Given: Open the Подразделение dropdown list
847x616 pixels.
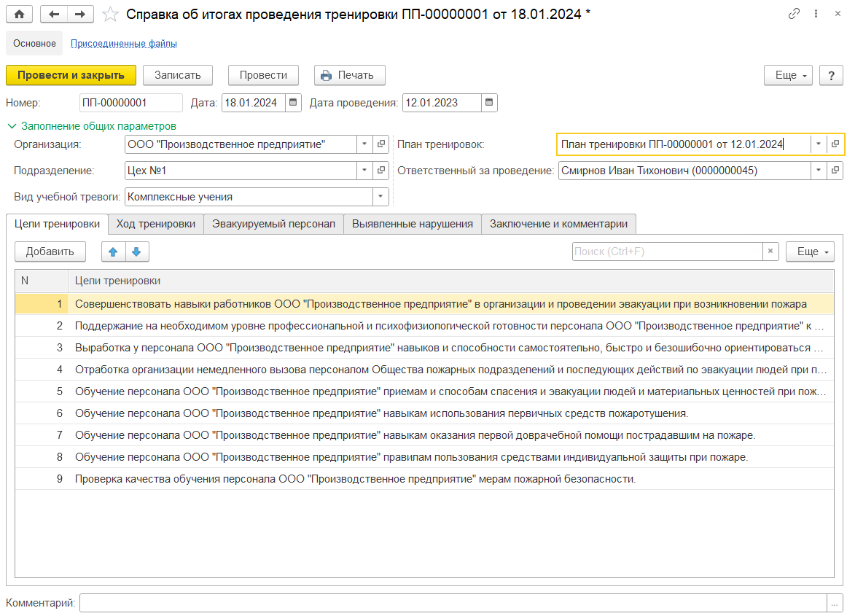Looking at the screenshot, I should tap(364, 171).
